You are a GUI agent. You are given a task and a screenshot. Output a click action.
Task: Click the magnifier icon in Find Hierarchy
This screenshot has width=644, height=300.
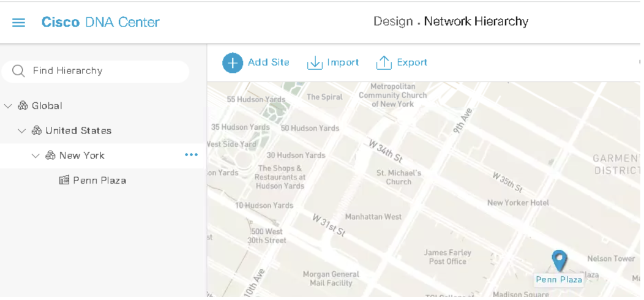pos(18,71)
